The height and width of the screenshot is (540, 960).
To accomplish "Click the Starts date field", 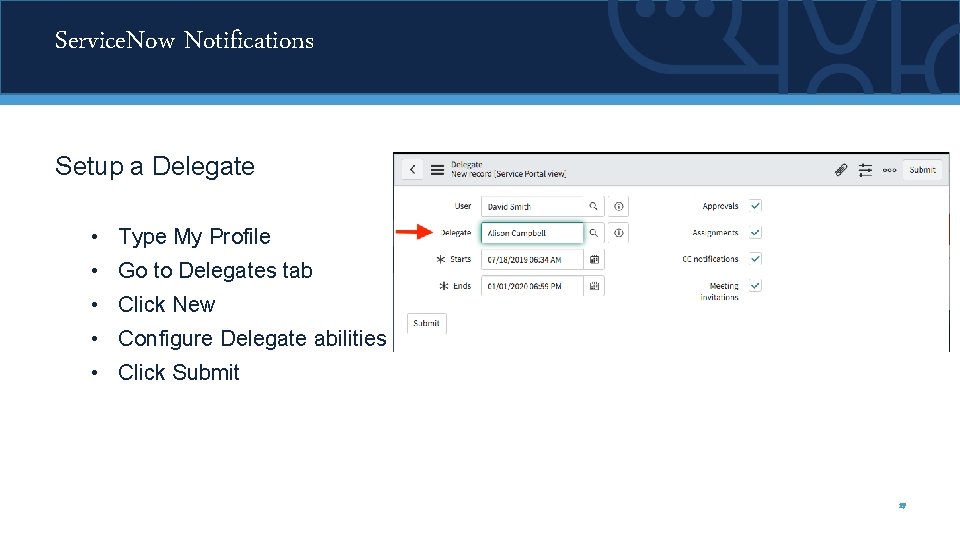I will click(532, 260).
